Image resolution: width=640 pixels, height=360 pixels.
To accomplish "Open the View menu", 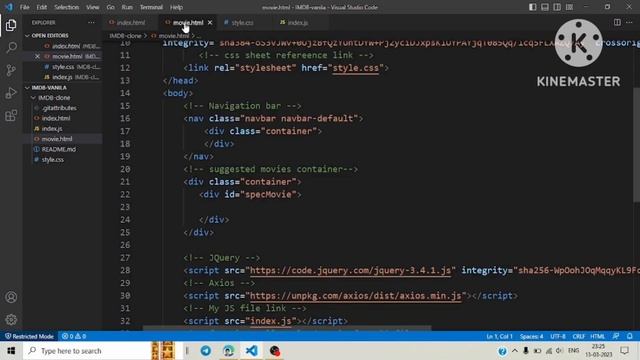I will point(92,7).
